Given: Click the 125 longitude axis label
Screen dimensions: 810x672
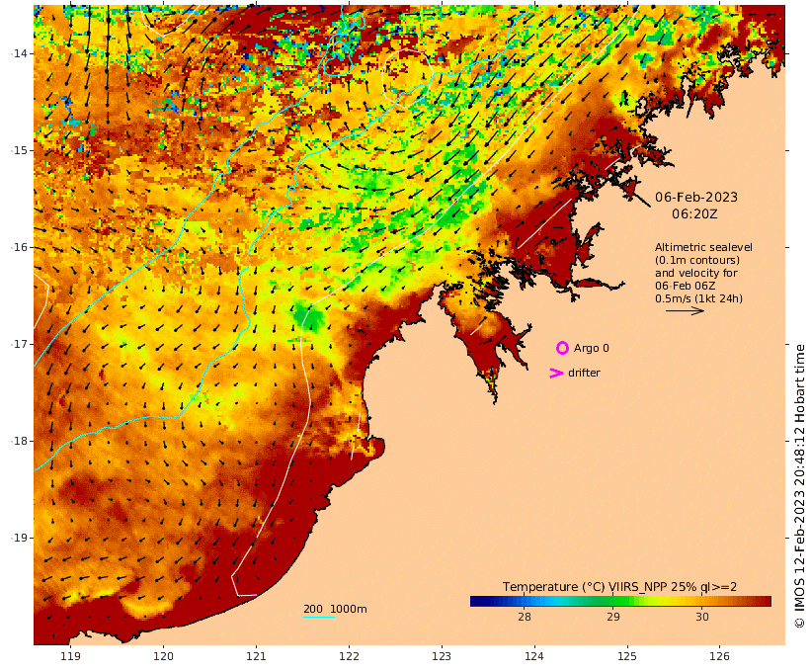Looking at the screenshot, I should (627, 656).
